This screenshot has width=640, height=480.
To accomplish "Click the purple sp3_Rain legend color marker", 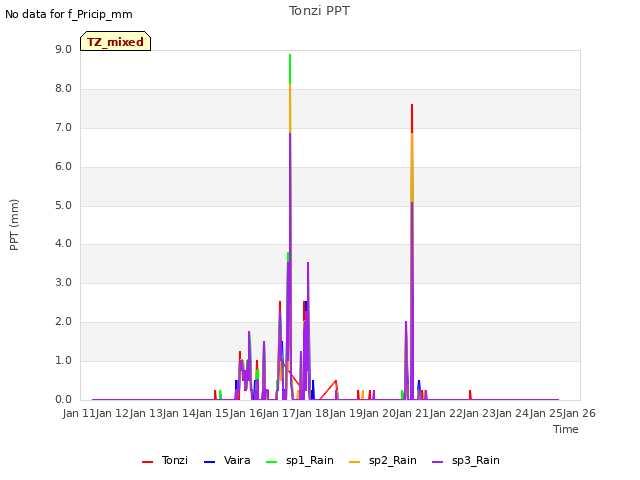I will coord(438,462).
